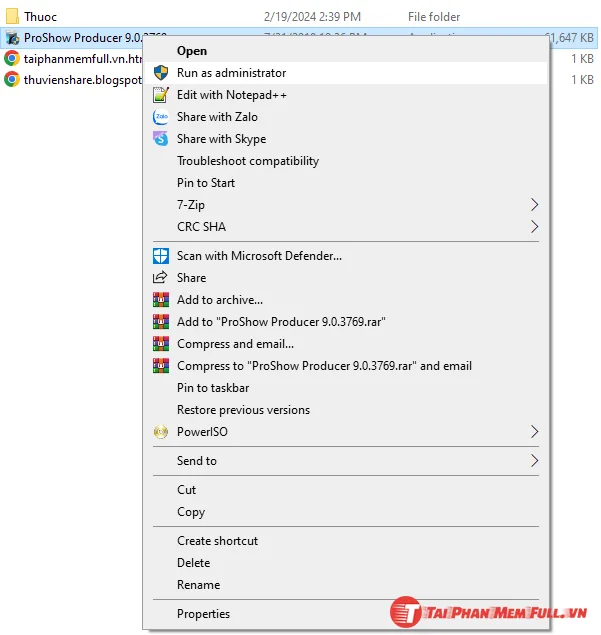Image resolution: width=601 pixels, height=635 pixels.
Task: Expand the CRC SHA submenu arrow
Action: [535, 227]
